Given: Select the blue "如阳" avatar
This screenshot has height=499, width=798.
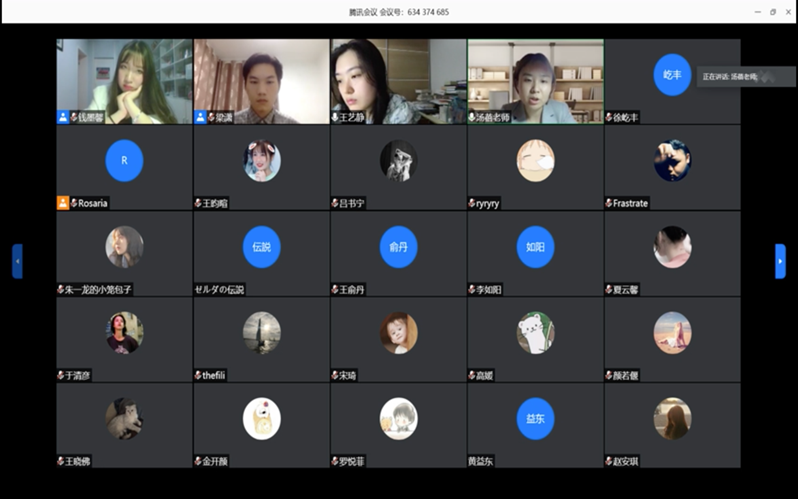Looking at the screenshot, I should coord(535,247).
